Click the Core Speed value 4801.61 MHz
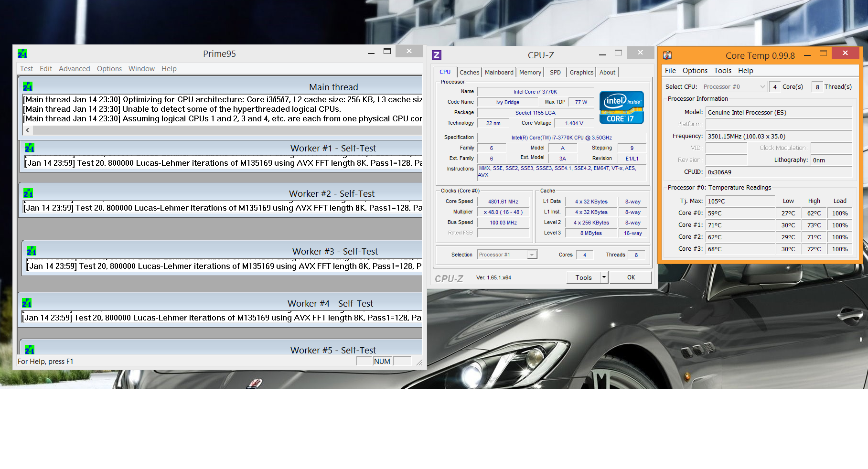The image size is (868, 469). pos(504,202)
